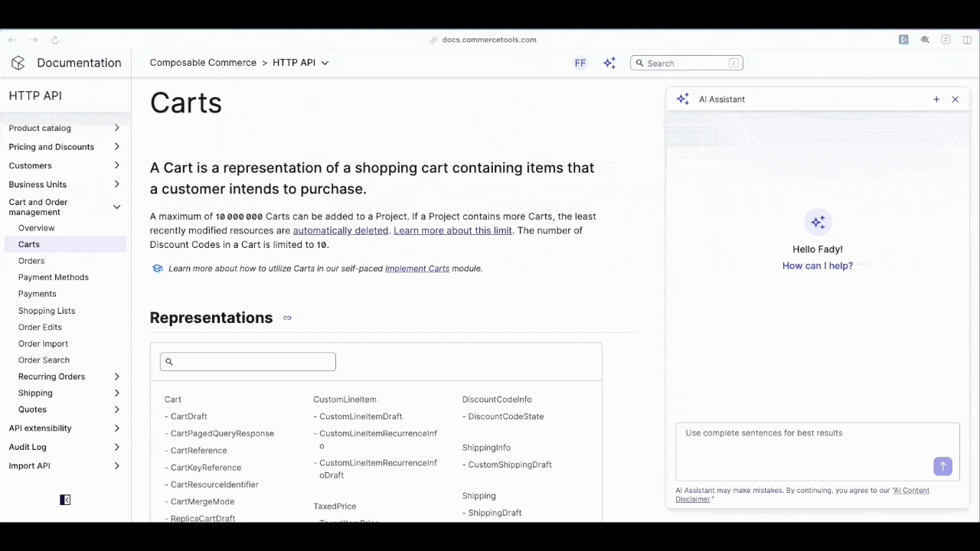Open the CartReference representation
The width and height of the screenshot is (980, 551).
point(199,451)
